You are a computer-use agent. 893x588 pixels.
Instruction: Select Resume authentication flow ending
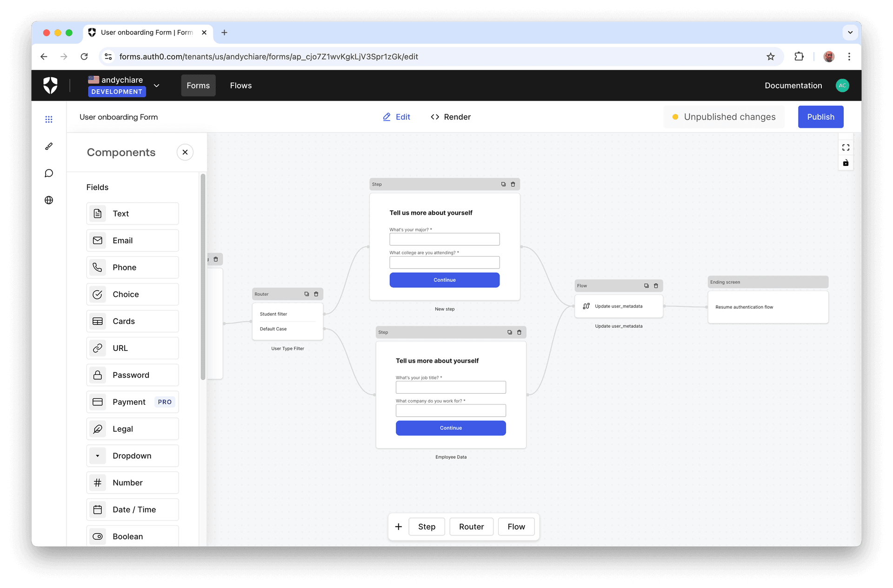click(x=768, y=307)
